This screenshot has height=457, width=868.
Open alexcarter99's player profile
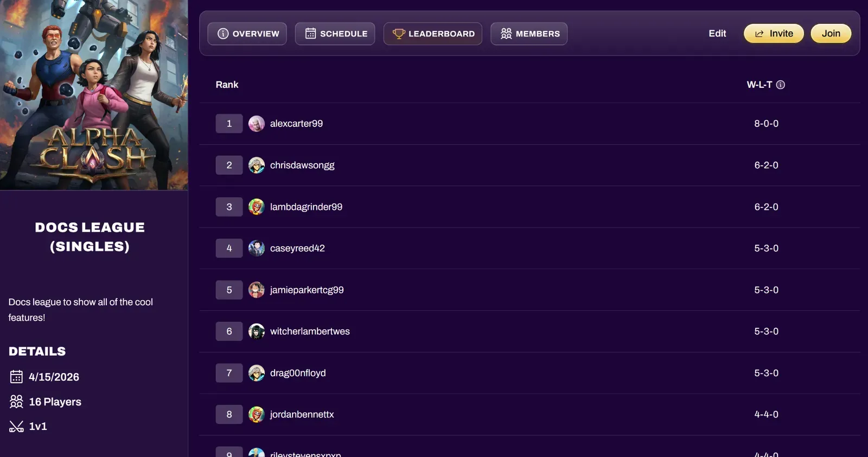tap(296, 123)
